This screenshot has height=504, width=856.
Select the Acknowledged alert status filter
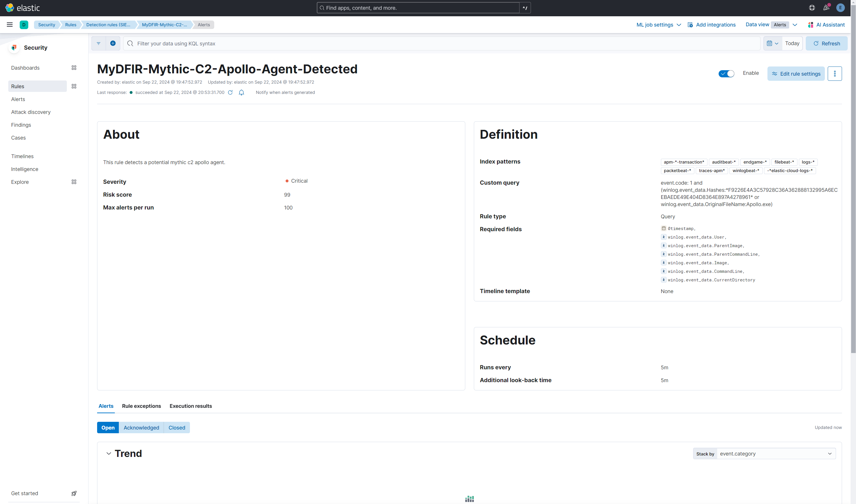tap(141, 428)
